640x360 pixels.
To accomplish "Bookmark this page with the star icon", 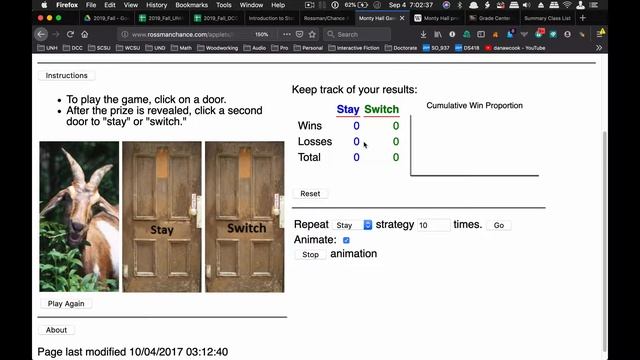I will point(312,34).
